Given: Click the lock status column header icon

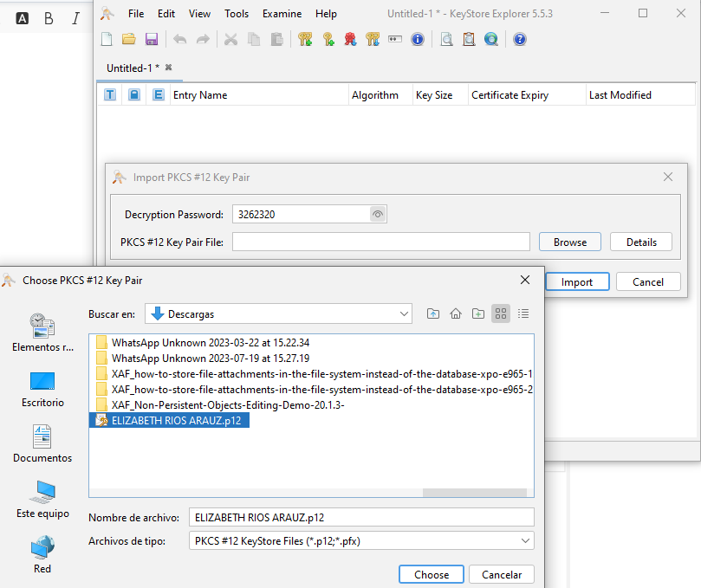Looking at the screenshot, I should click(x=134, y=94).
